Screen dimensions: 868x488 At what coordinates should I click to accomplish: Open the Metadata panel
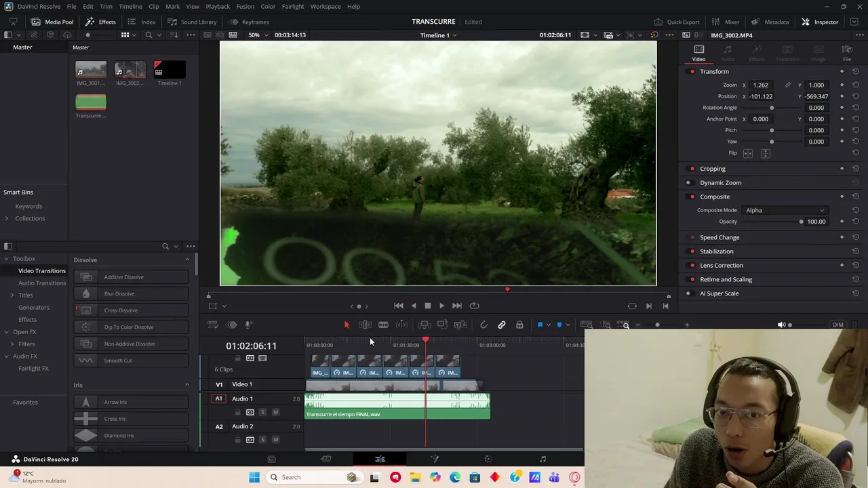[770, 22]
